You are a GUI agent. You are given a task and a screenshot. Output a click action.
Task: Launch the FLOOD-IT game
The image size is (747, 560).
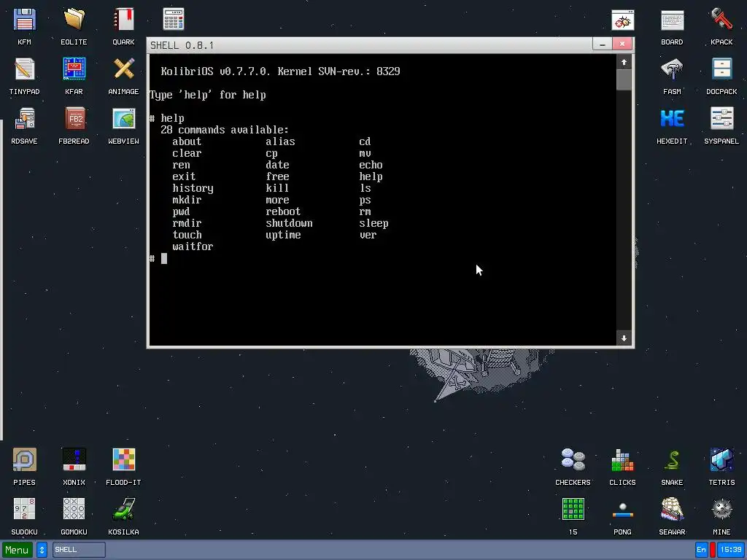click(123, 460)
